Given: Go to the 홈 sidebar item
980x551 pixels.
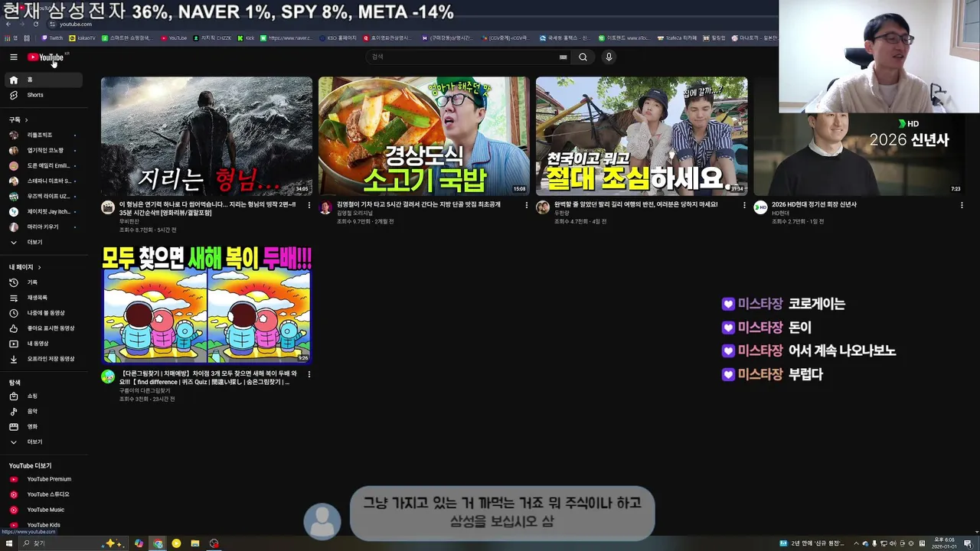Looking at the screenshot, I should [44, 80].
